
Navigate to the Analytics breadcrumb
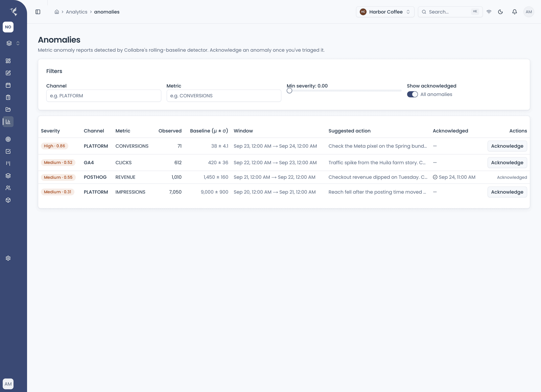click(x=76, y=12)
